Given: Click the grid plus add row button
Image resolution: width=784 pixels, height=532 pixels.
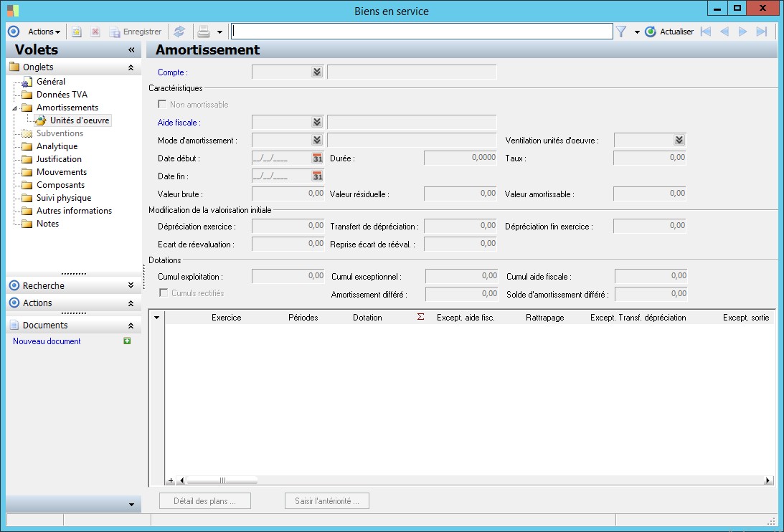Looking at the screenshot, I should point(171,480).
